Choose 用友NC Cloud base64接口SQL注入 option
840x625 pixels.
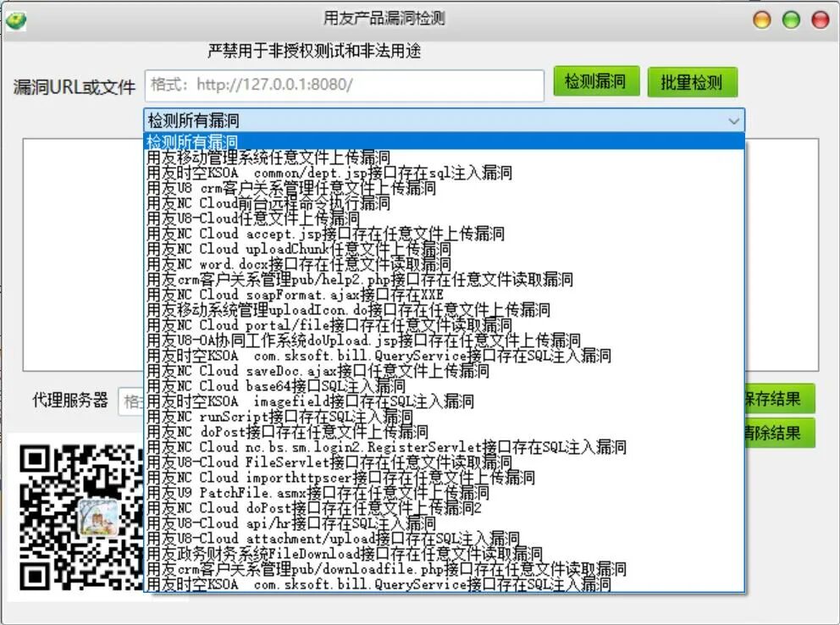(444, 386)
